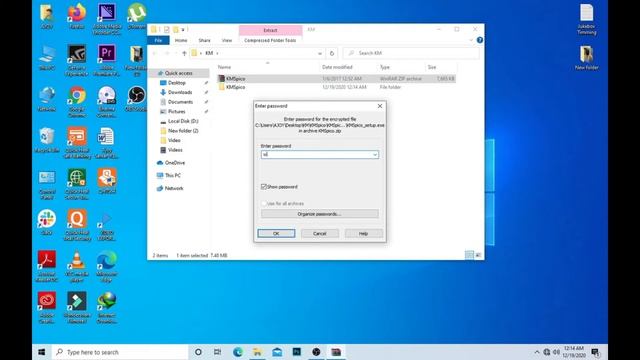
Task: Launch Internet Download Manager shortcut
Action: [x=107, y=307]
